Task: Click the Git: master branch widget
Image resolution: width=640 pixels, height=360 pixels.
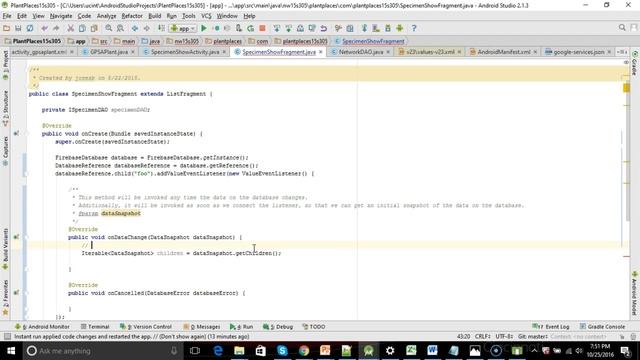Action: (532, 336)
